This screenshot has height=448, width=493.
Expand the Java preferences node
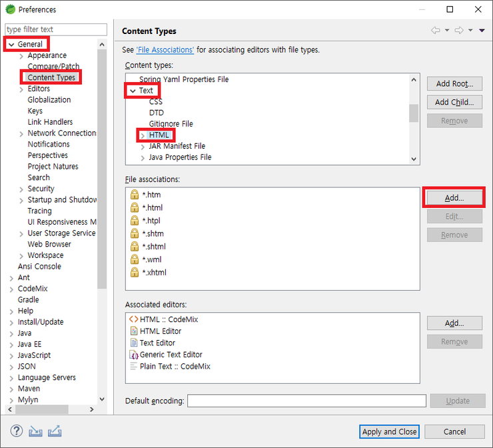[x=11, y=333]
